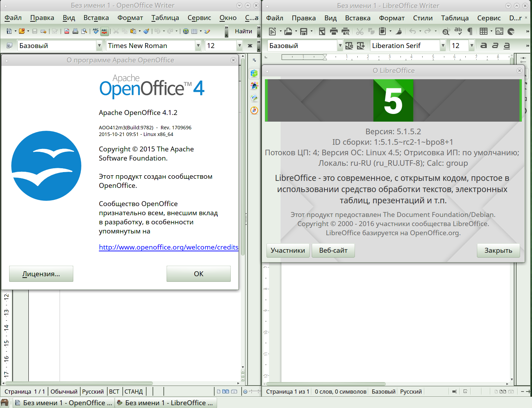Click Print icon in OpenOffice toolbar

75,31
